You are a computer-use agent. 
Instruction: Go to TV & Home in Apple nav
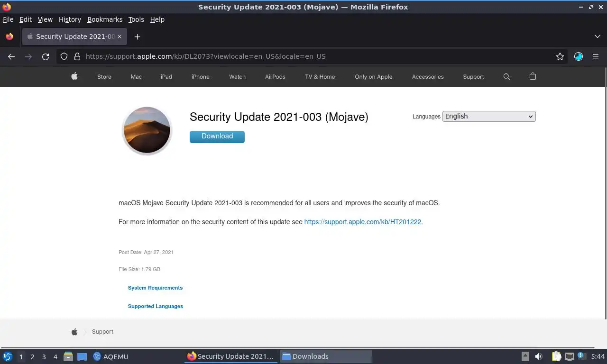point(320,77)
